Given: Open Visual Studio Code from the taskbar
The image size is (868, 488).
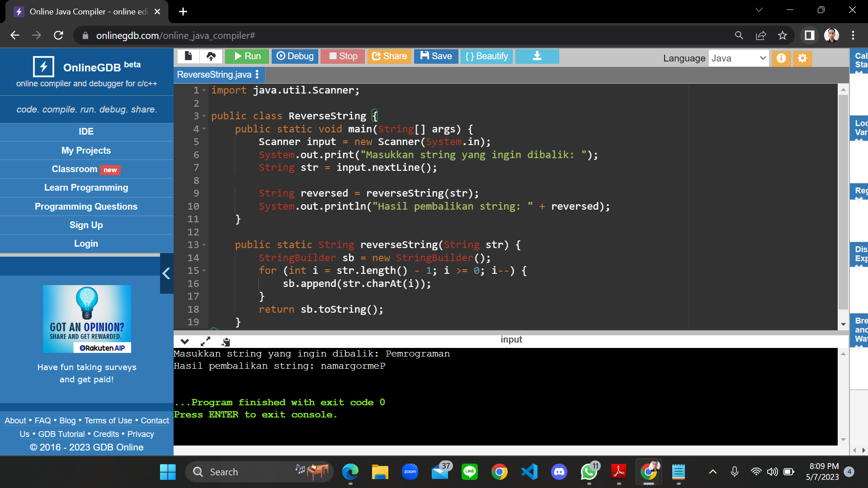Looking at the screenshot, I should point(529,472).
